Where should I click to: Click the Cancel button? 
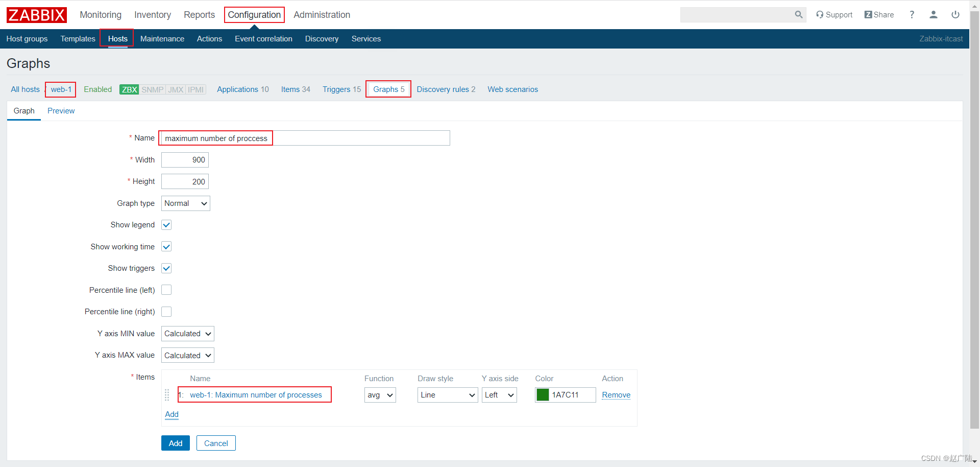point(216,443)
